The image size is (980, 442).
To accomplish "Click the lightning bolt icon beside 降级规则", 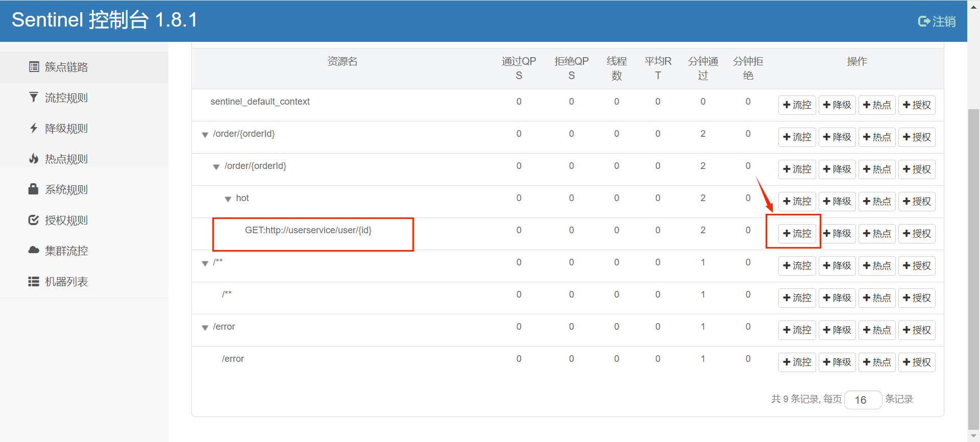I will pos(34,128).
